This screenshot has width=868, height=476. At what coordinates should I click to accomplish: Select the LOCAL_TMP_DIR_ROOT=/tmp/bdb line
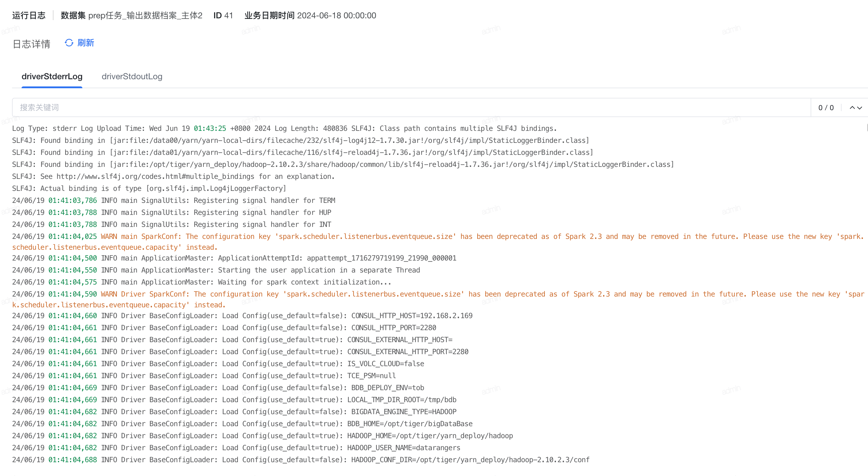pos(234,399)
